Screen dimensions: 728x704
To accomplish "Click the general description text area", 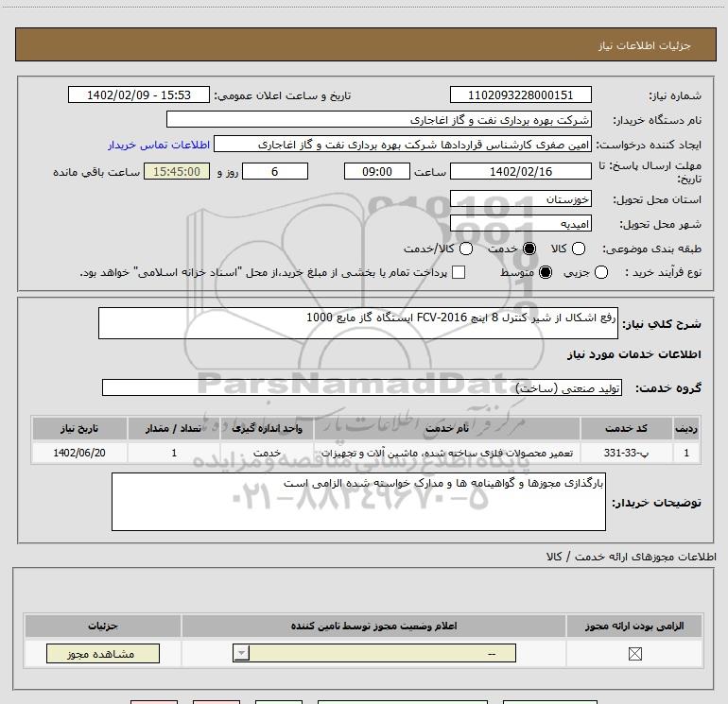I will [x=358, y=323].
